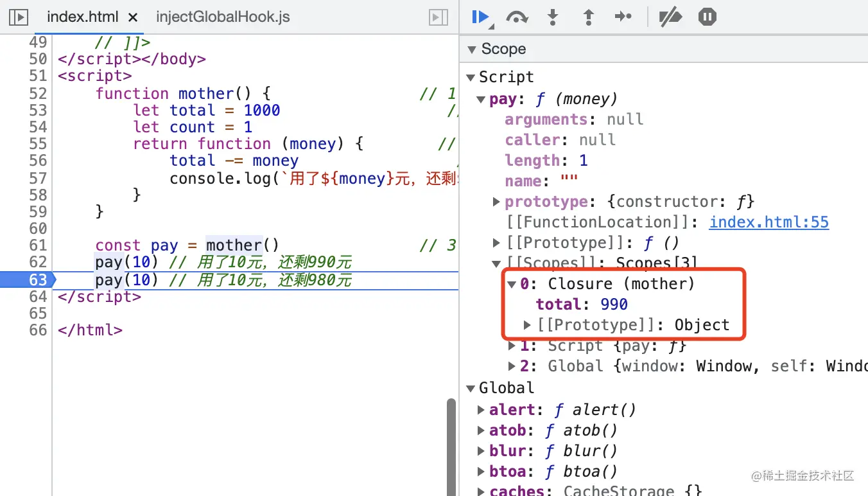Select the index.html tab
Image resolution: width=868 pixels, height=496 pixels.
coord(82,17)
